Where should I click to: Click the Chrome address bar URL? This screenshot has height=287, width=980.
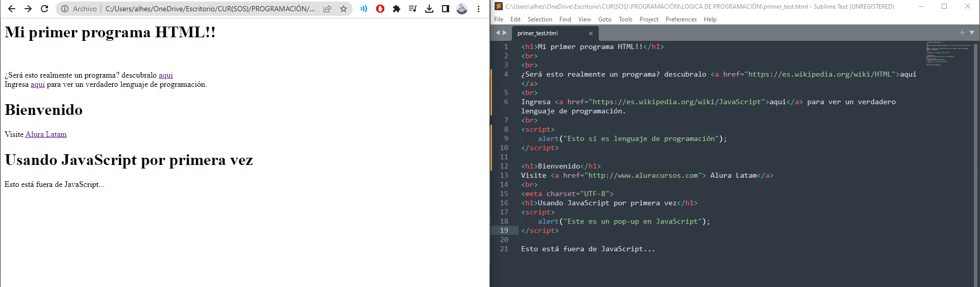[x=210, y=9]
